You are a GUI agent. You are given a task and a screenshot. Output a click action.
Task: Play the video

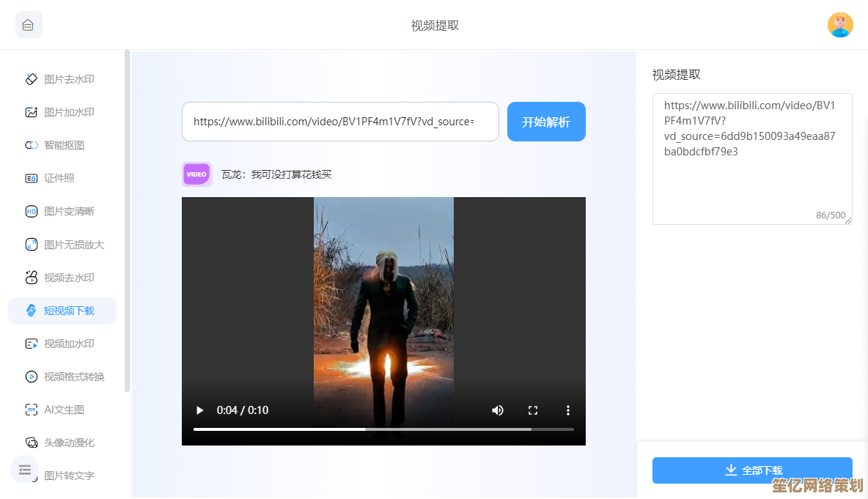199,410
